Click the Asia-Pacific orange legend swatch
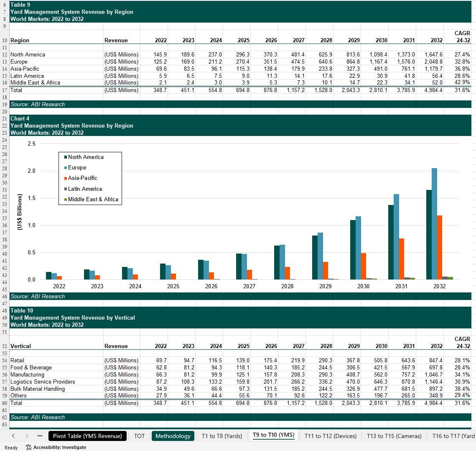This screenshot has height=451, width=476. click(65, 178)
